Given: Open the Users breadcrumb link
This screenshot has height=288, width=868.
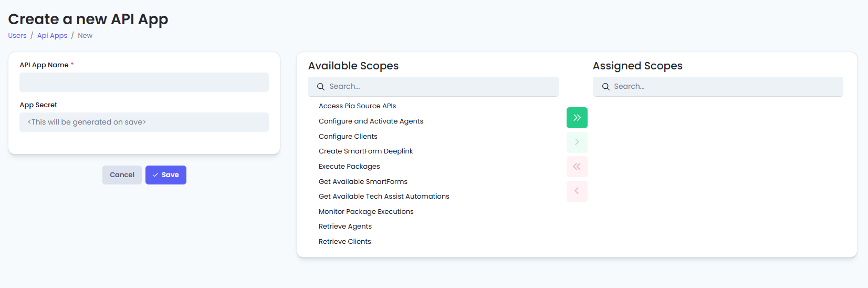Looking at the screenshot, I should (17, 36).
